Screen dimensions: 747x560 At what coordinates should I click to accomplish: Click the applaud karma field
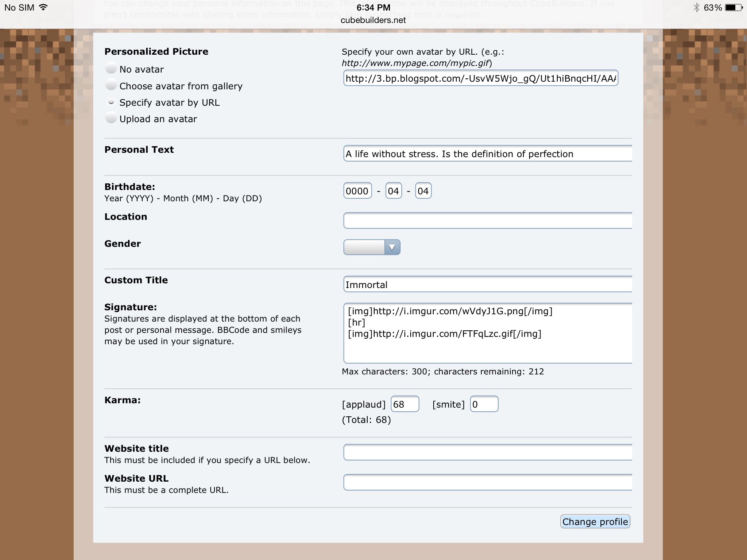[x=405, y=404]
